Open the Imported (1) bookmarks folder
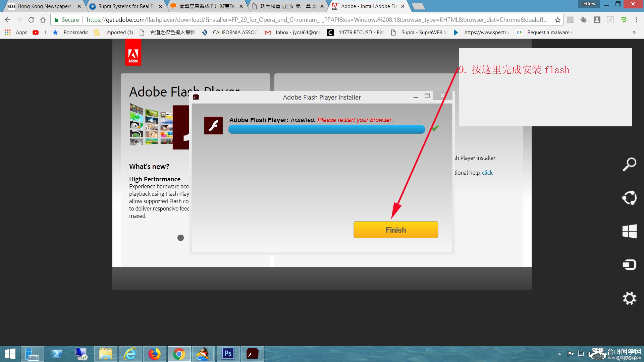This screenshot has height=362, width=644. [114, 33]
